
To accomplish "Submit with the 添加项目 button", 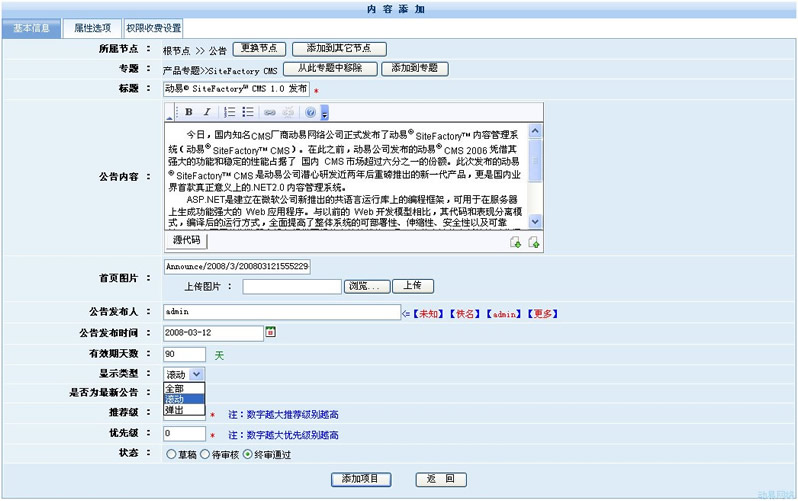I will pyautogui.click(x=361, y=479).
